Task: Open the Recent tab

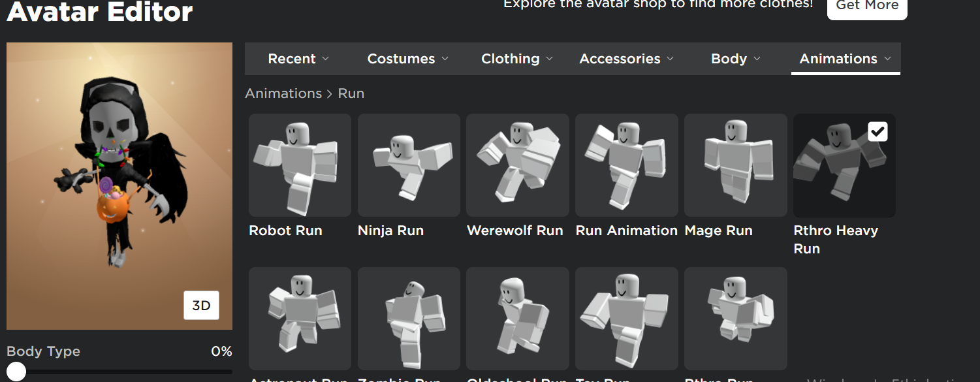Action: (x=298, y=59)
